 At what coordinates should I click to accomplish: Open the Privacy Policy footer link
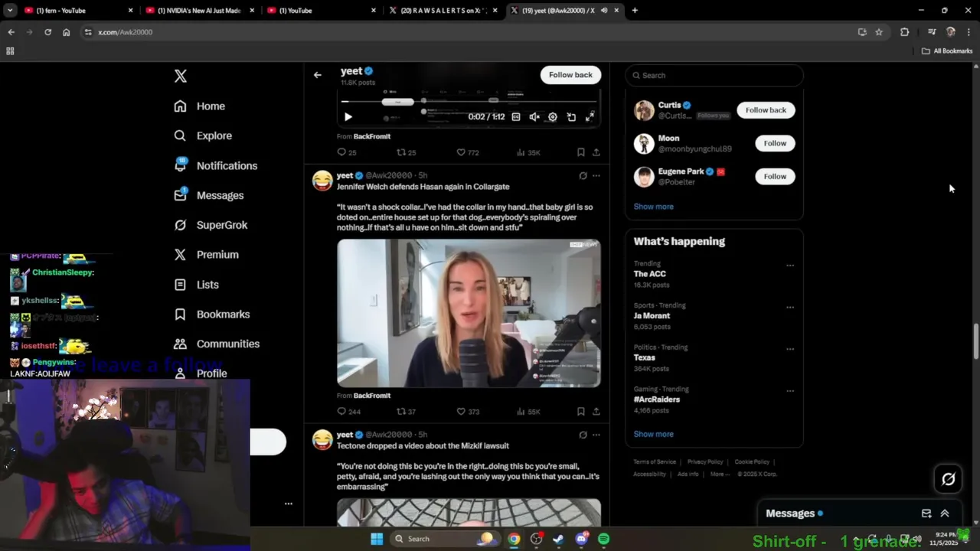point(705,462)
